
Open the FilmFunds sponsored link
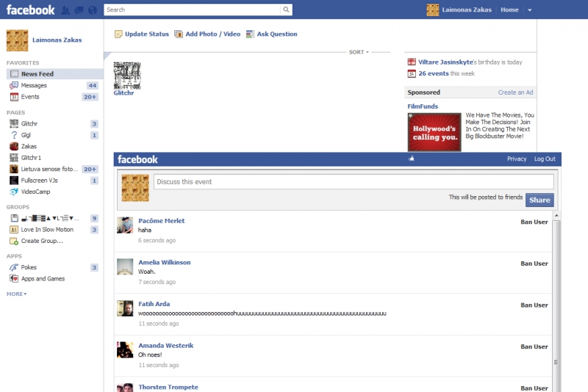(423, 106)
